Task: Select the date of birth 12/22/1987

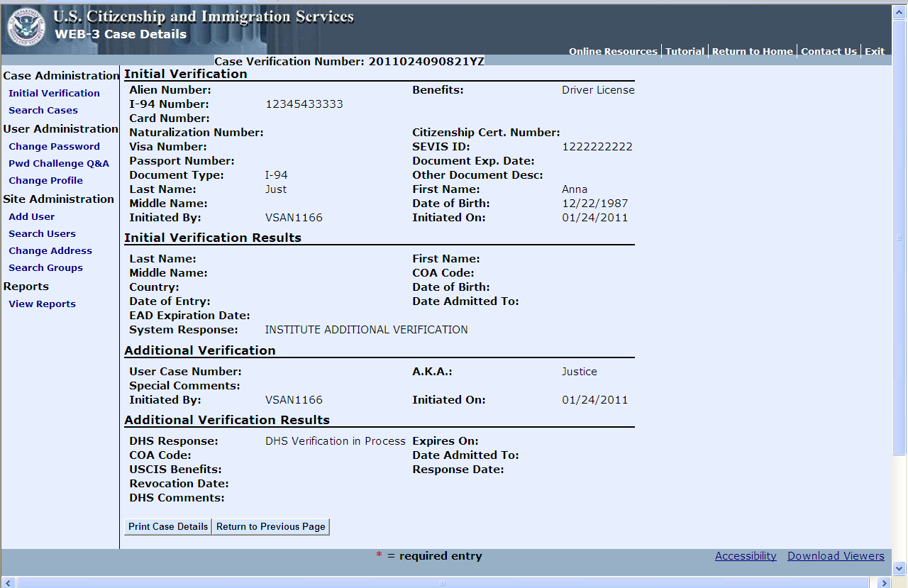Action: click(x=595, y=204)
